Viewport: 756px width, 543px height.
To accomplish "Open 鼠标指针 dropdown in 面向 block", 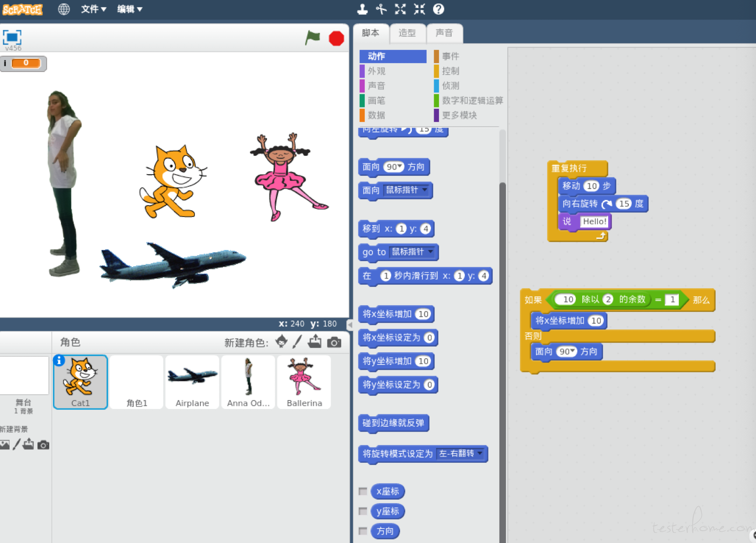I will tap(406, 190).
